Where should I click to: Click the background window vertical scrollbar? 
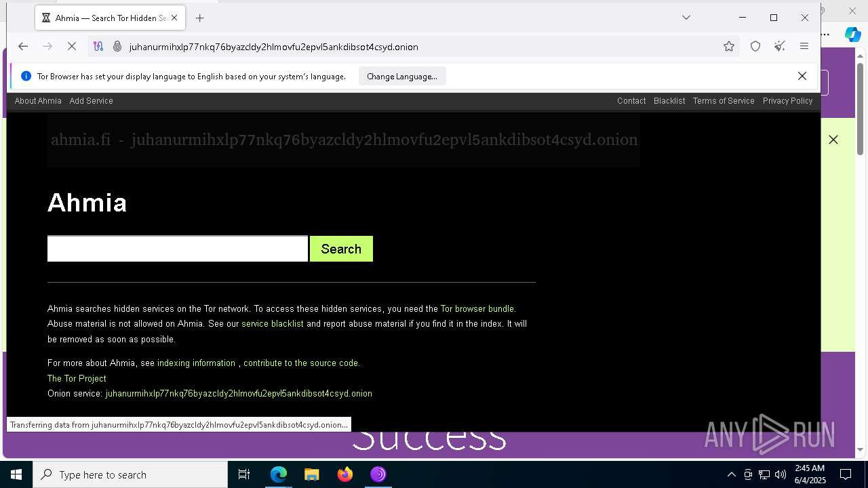click(861, 108)
